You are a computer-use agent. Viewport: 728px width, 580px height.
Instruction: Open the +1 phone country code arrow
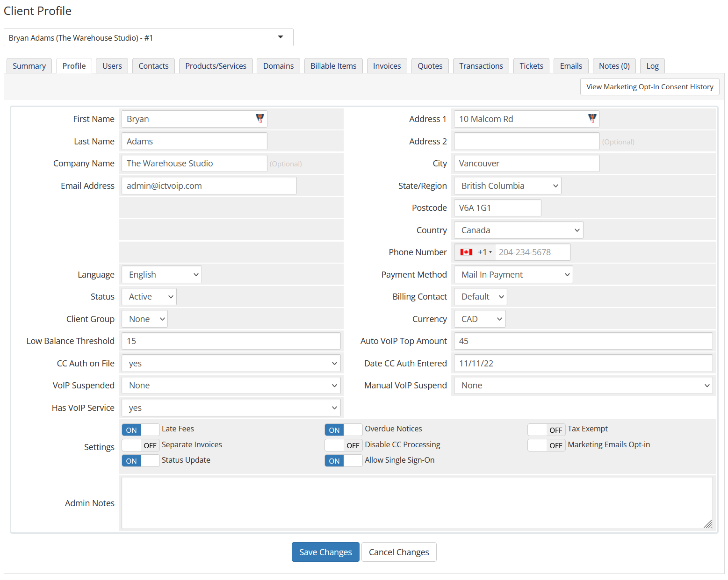(x=490, y=252)
